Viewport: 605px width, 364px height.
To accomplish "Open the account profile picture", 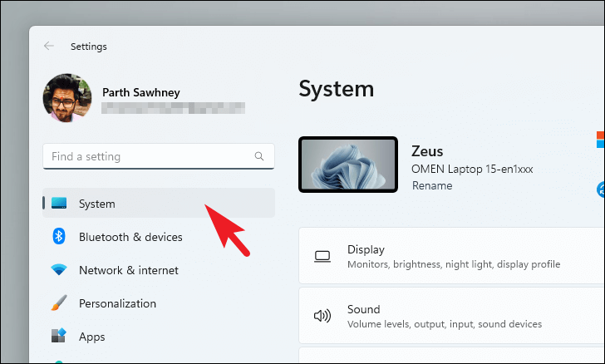I will point(67,98).
